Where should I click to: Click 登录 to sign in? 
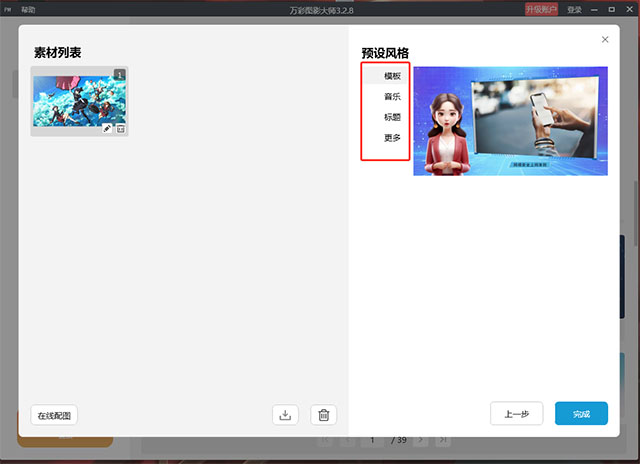[x=574, y=9]
